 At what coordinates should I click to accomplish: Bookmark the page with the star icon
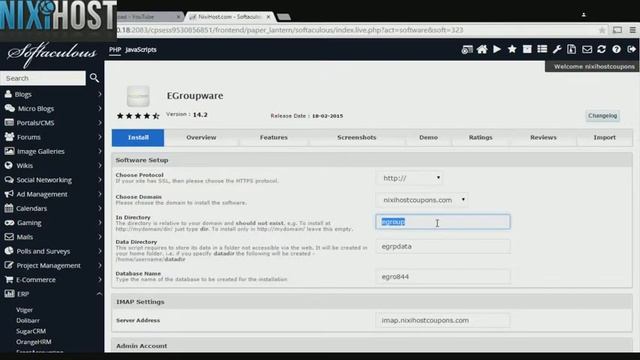pyautogui.click(x=602, y=30)
